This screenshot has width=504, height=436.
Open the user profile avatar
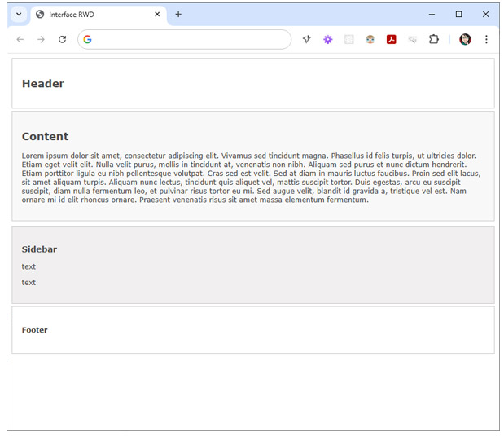(x=465, y=39)
